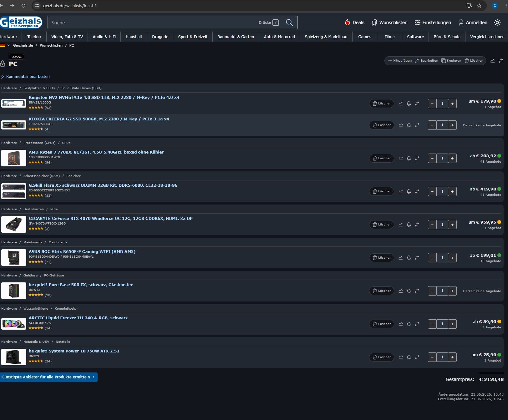Open price history chart for KIOXIA EXCERIA G2
The height and width of the screenshot is (420, 508).
[401, 125]
